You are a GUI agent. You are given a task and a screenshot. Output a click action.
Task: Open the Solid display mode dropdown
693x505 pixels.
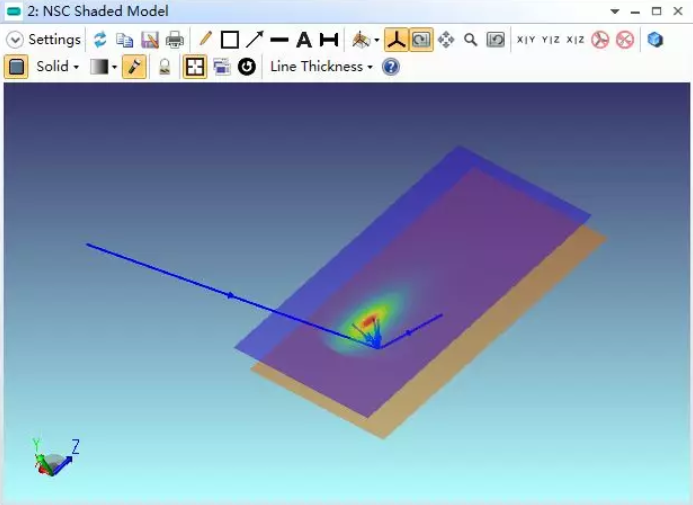[x=57, y=67]
